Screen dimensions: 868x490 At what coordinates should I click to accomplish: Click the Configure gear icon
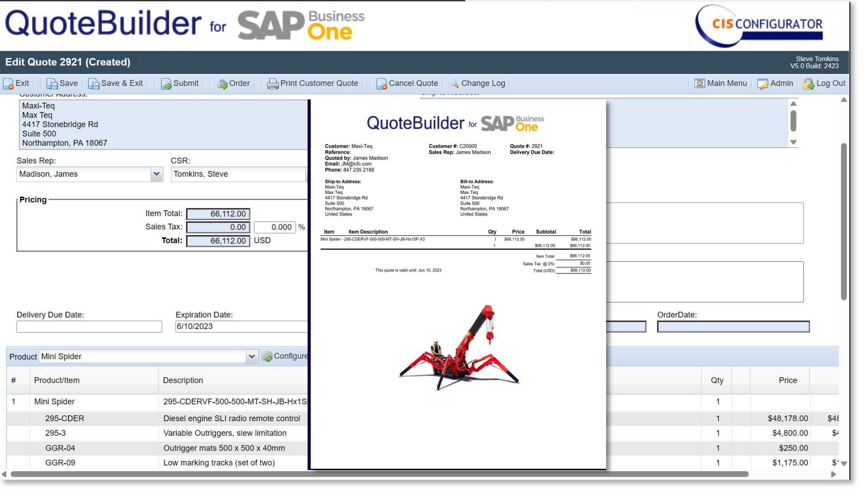(x=267, y=356)
